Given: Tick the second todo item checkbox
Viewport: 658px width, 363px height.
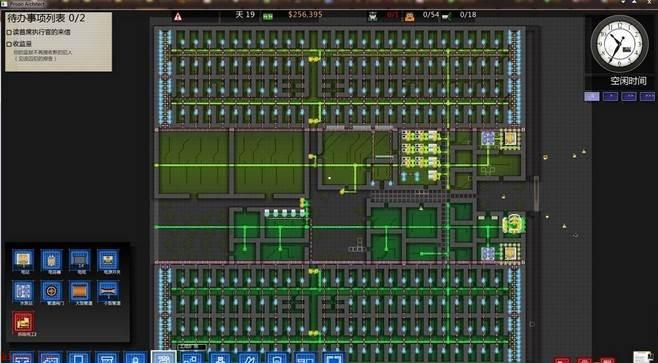Looking at the screenshot, I should coord(9,44).
